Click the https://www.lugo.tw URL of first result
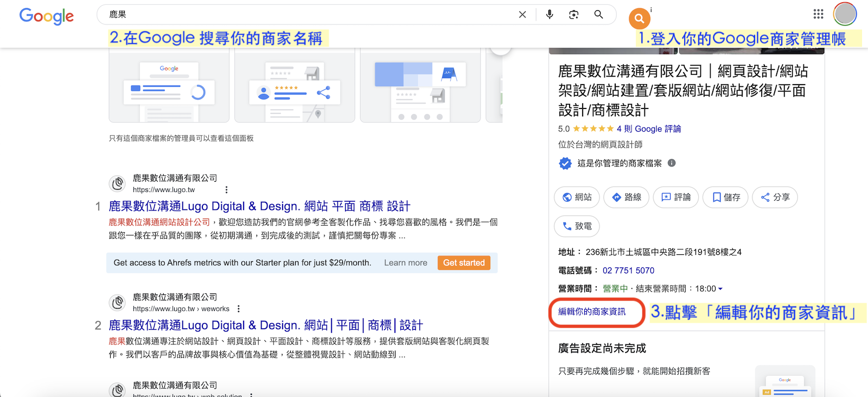The image size is (868, 397). pos(164,190)
